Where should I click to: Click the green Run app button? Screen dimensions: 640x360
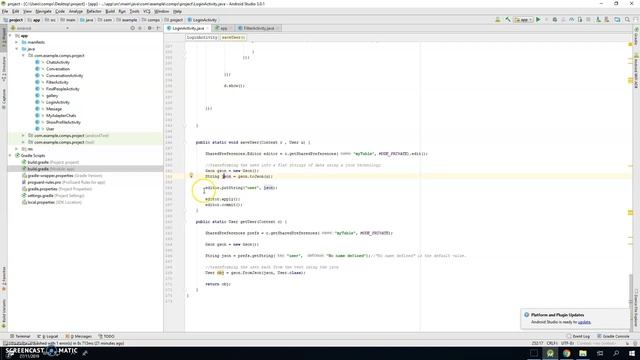538,20
